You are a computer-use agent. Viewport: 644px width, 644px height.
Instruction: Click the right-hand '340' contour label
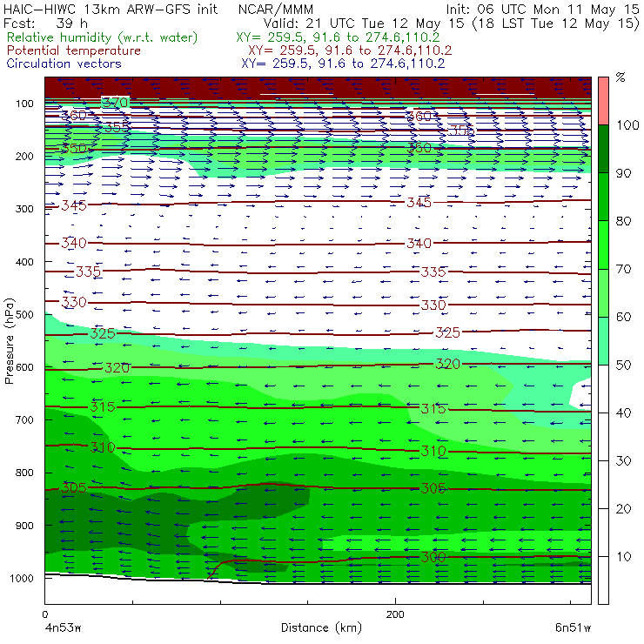(x=419, y=244)
